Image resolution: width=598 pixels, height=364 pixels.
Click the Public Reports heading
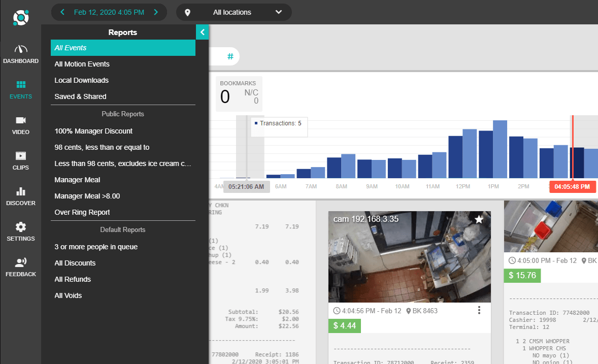click(x=123, y=114)
